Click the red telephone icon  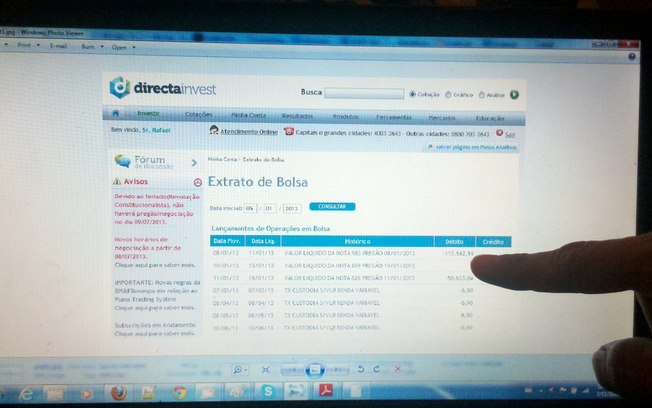click(x=289, y=132)
